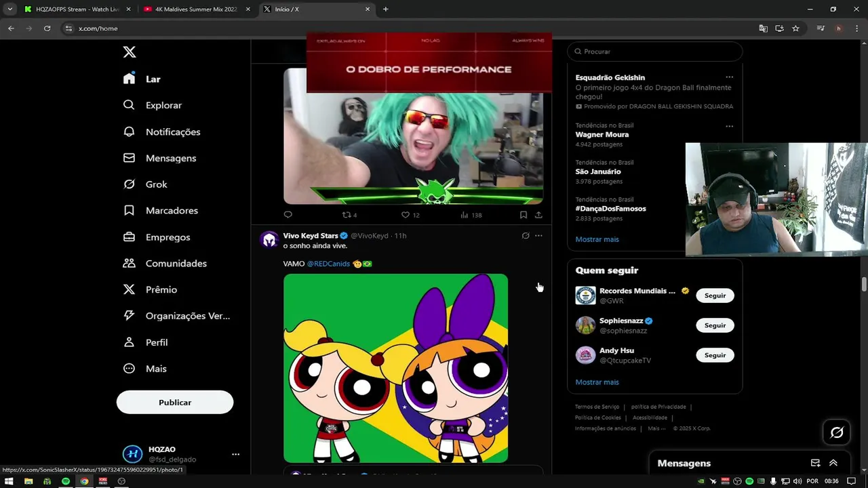Switch to 4K Maldives Summer Mix tab
Image resolution: width=868 pixels, height=488 pixels.
[197, 9]
